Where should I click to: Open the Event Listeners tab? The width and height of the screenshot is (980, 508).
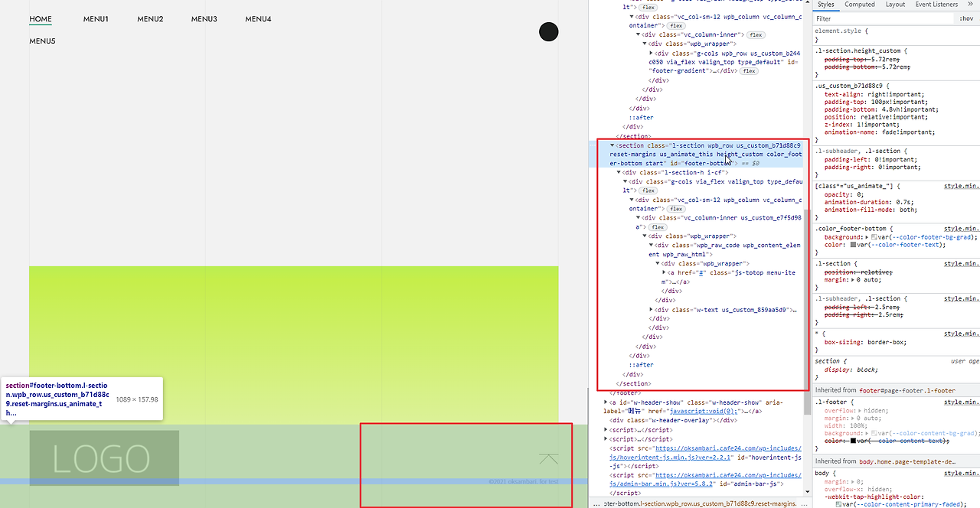(936, 5)
